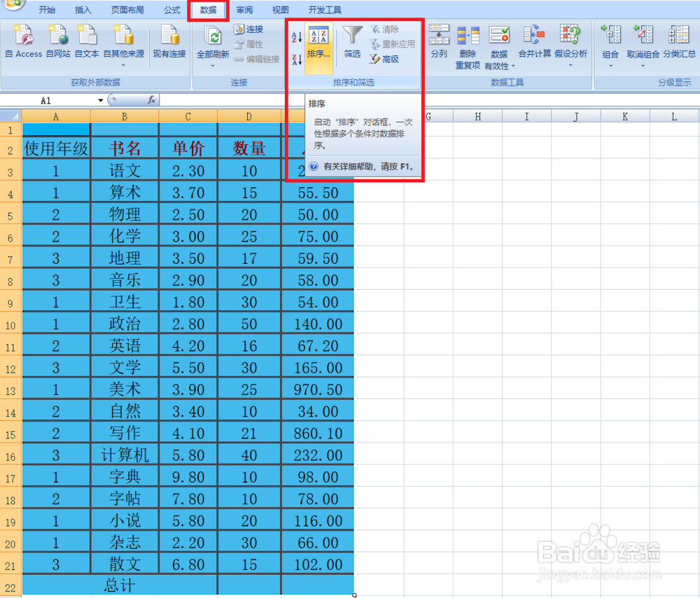Click the Properties (属性) item
The image size is (700, 598).
coord(249,44)
